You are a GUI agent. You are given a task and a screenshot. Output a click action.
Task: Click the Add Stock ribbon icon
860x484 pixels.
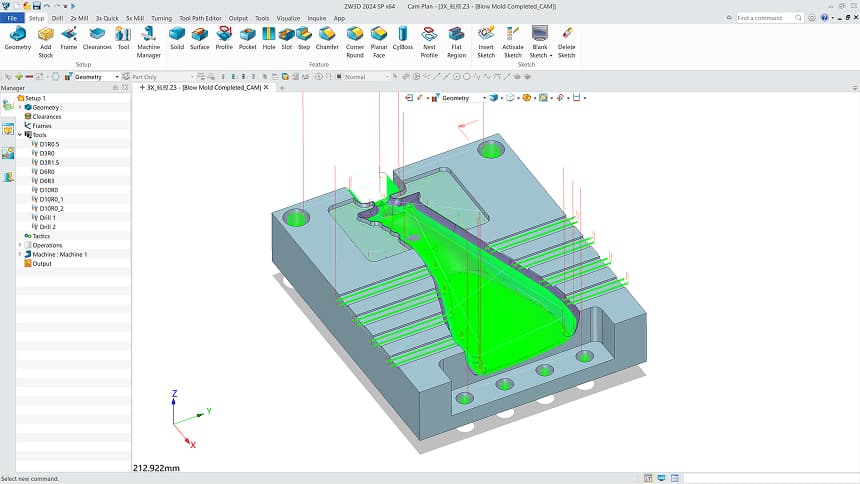45,38
